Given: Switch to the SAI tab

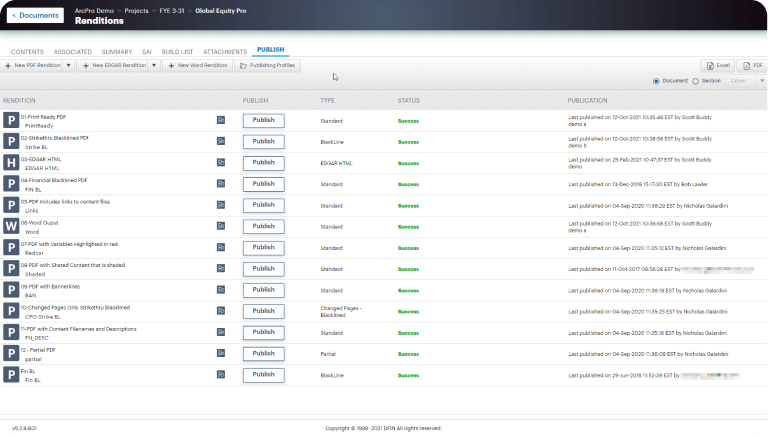Looking at the screenshot, I should [x=146, y=51].
